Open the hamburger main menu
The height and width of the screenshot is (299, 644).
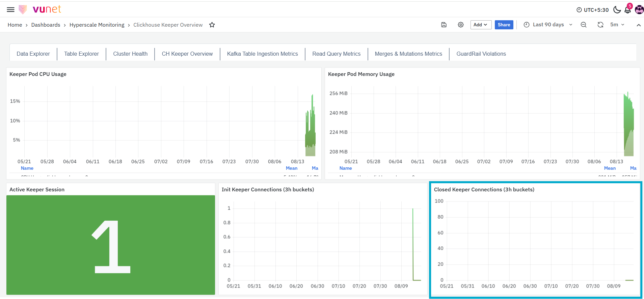point(10,9)
